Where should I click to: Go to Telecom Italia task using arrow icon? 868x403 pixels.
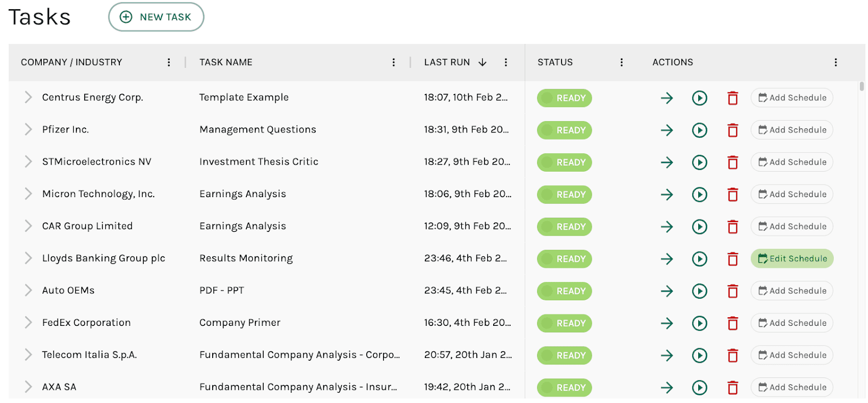pyautogui.click(x=667, y=356)
